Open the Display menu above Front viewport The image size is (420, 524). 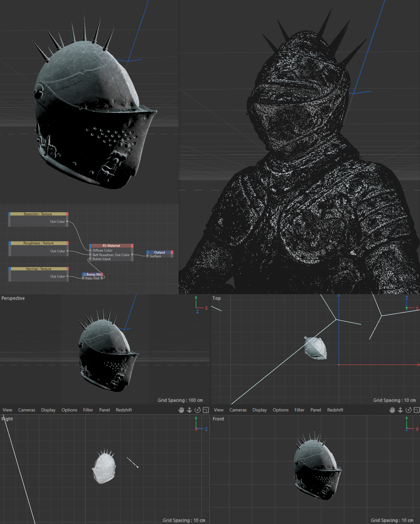259,410
